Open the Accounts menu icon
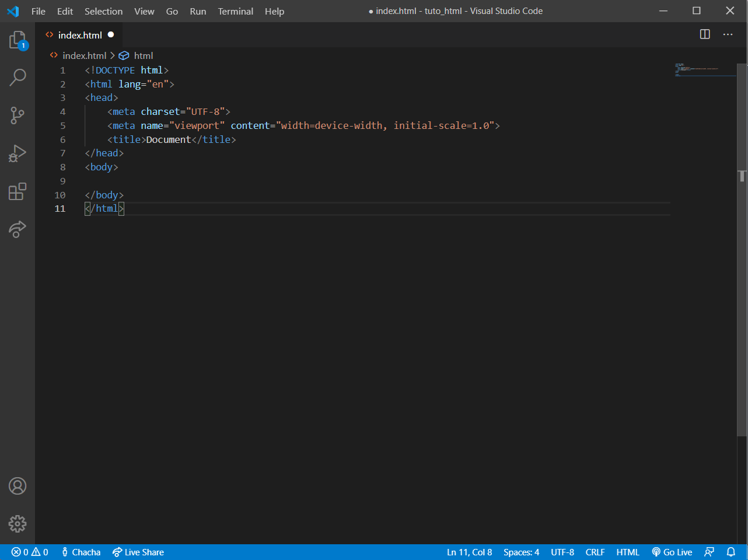 pyautogui.click(x=18, y=486)
